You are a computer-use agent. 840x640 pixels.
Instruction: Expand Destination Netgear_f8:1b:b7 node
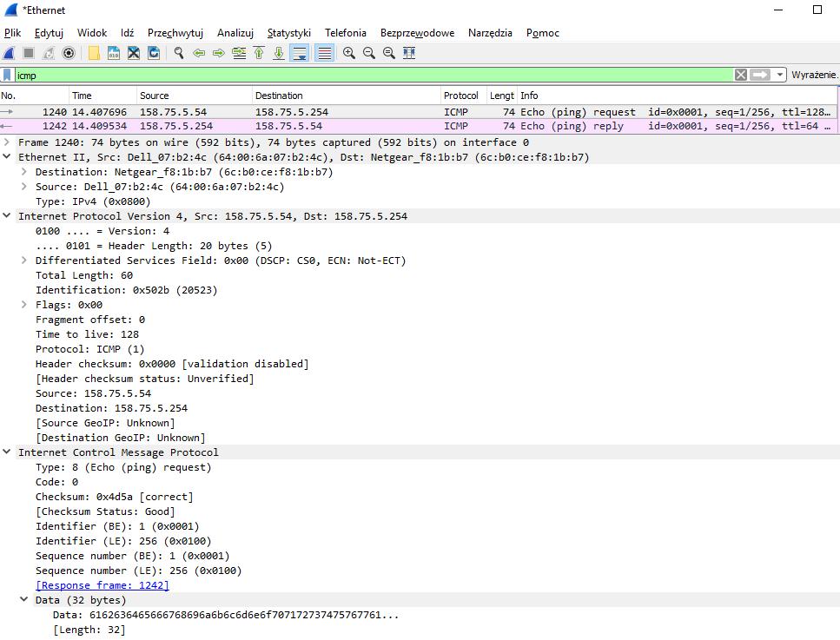point(24,172)
